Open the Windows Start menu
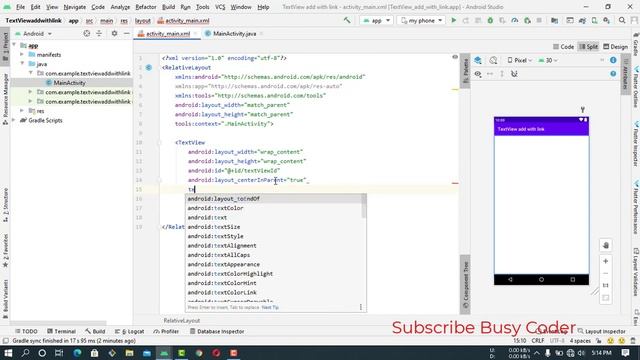 8,353
